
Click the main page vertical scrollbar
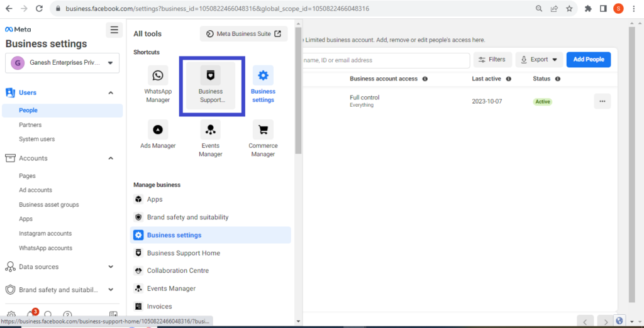click(x=633, y=164)
